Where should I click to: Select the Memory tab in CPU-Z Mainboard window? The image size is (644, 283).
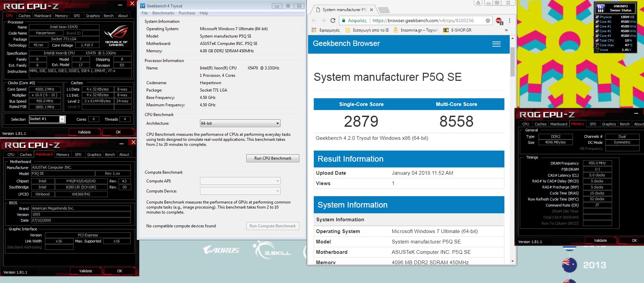63,155
